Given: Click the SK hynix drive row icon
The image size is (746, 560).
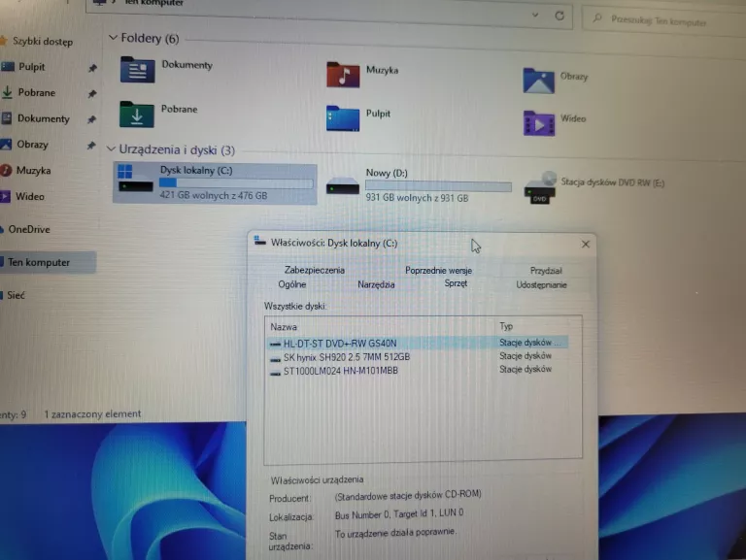Looking at the screenshot, I should tap(275, 360).
